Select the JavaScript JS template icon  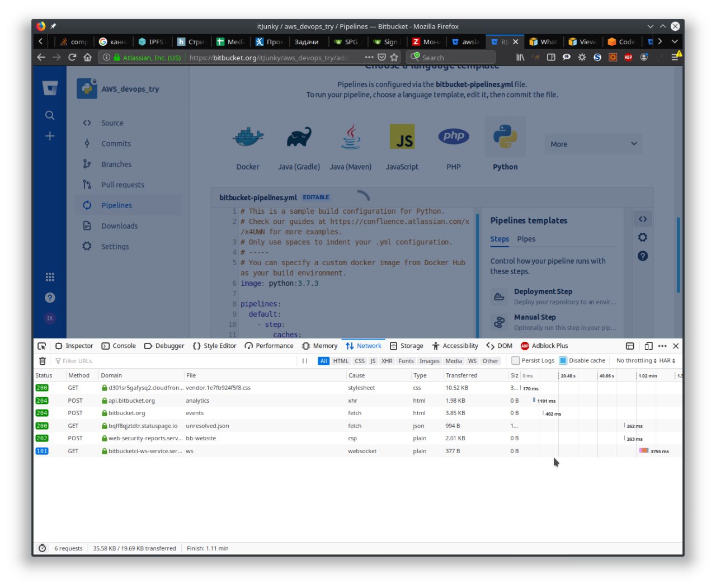pyautogui.click(x=402, y=137)
